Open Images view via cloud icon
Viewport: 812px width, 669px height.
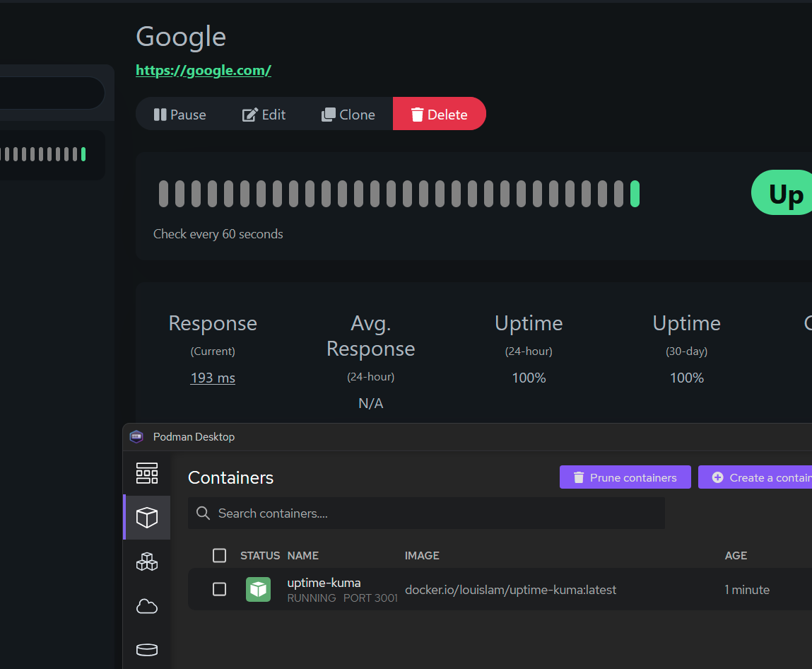pyautogui.click(x=146, y=605)
